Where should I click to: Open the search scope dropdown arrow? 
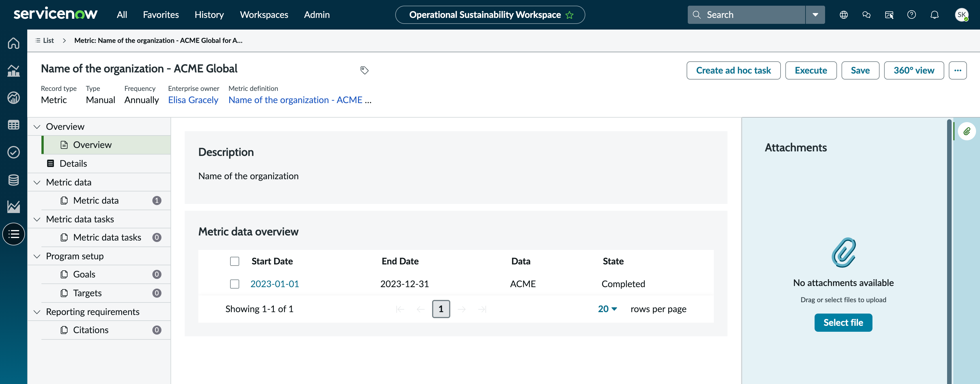[815, 14]
